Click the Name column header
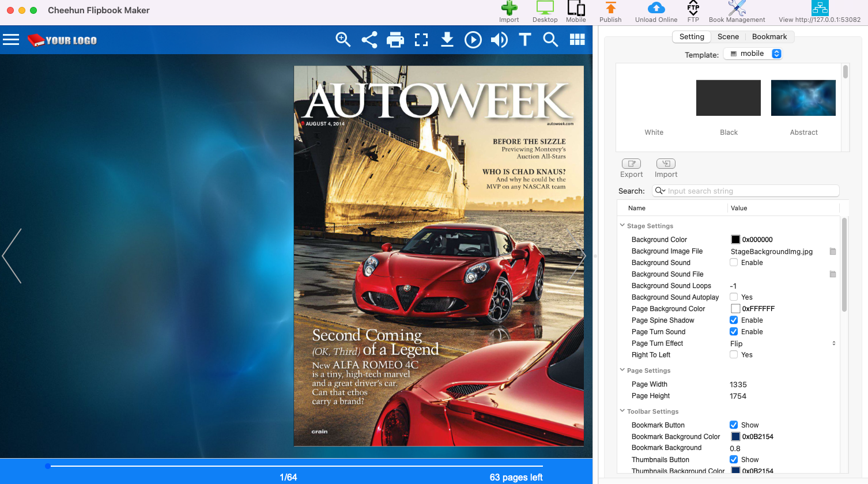 [x=637, y=208]
